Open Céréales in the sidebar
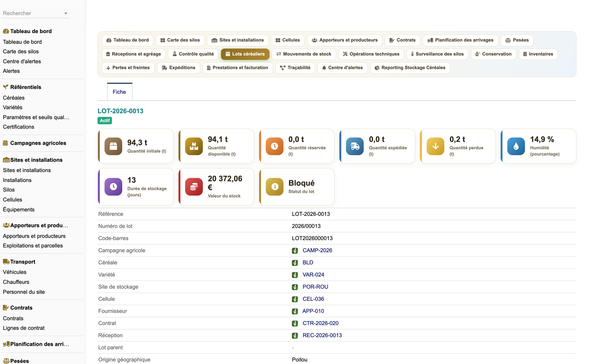Image resolution: width=589 pixels, height=364 pixels. [x=14, y=98]
